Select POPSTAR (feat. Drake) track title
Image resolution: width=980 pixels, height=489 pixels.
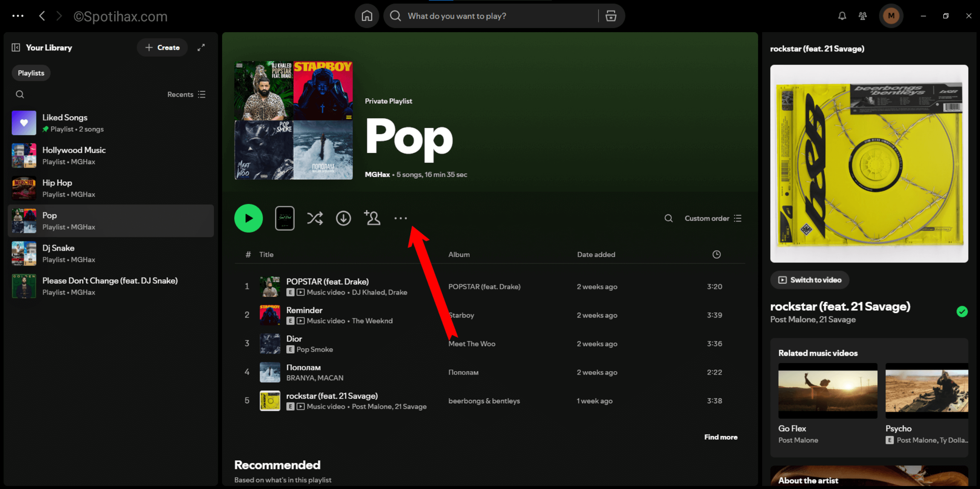pyautogui.click(x=327, y=281)
